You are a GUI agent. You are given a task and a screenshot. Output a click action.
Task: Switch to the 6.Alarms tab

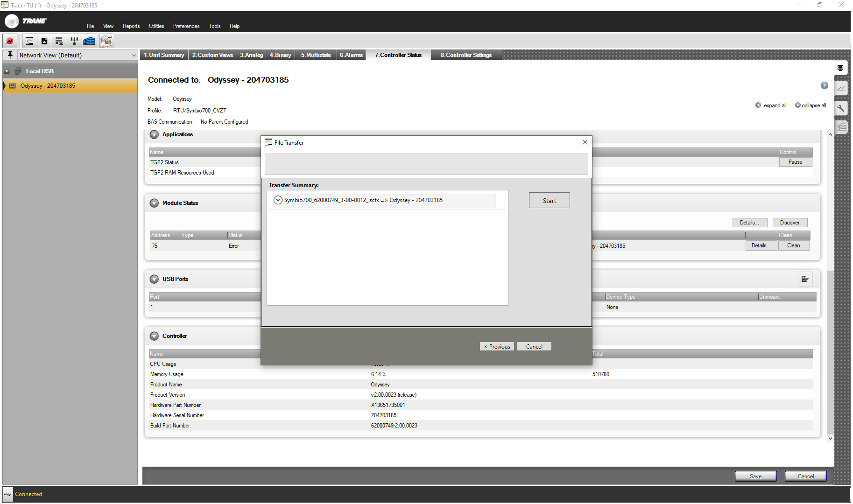tap(351, 55)
